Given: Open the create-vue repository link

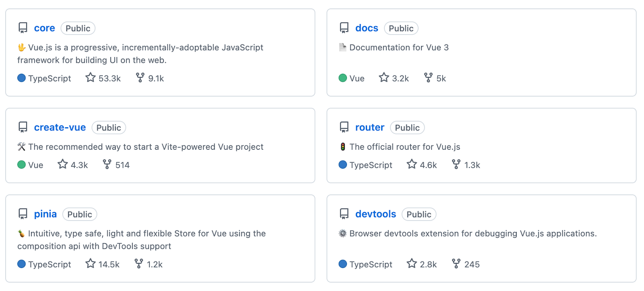Looking at the screenshot, I should (60, 128).
